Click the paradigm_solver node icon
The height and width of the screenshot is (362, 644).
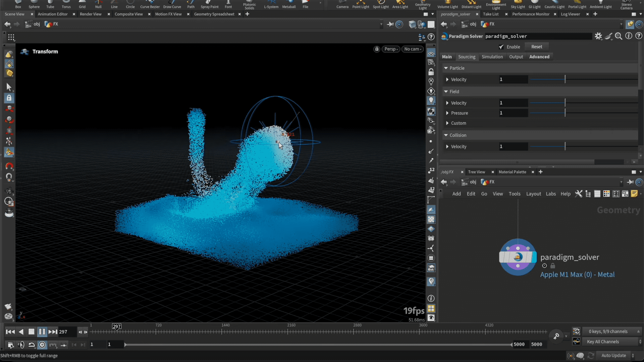pos(518,257)
